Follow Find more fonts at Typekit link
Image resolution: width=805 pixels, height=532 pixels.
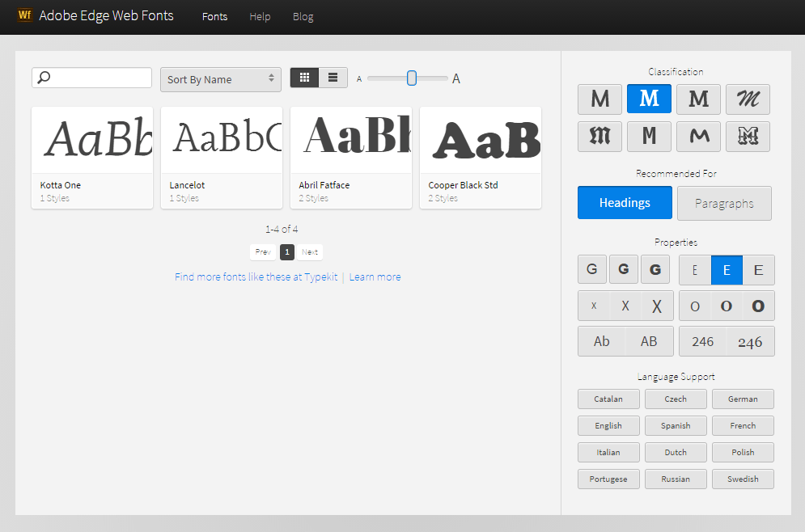256,277
